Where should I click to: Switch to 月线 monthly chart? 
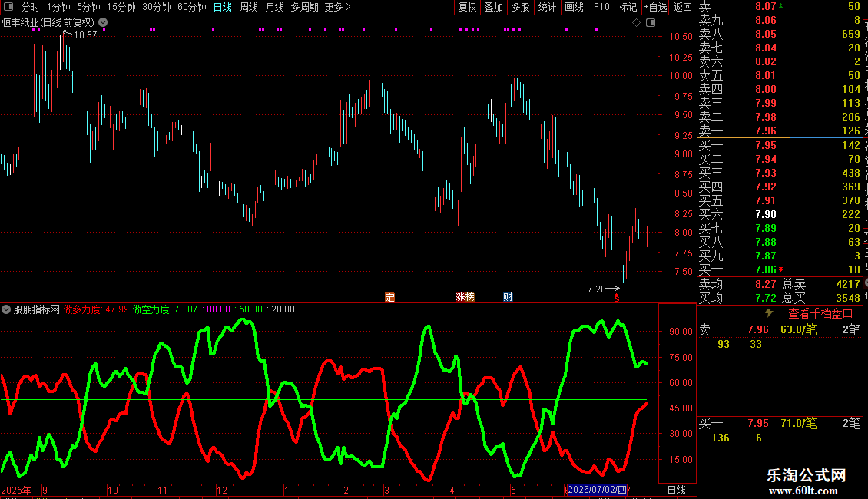[x=274, y=7]
